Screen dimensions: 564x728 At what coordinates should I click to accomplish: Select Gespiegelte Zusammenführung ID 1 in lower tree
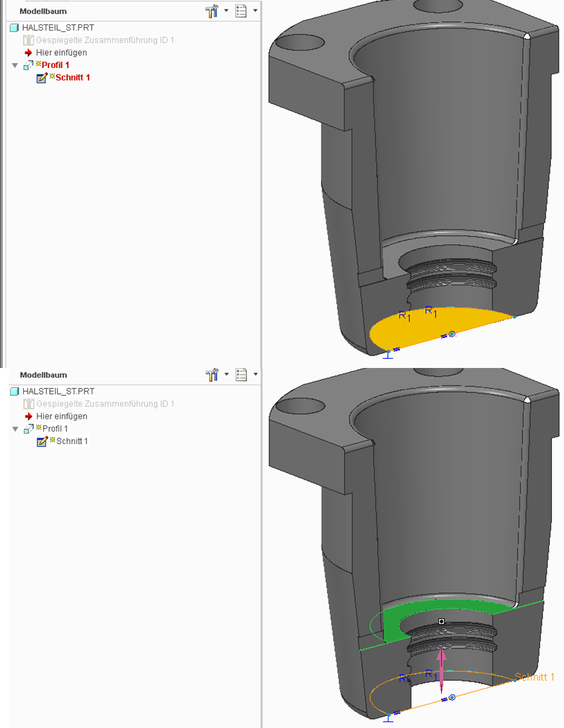point(105,403)
